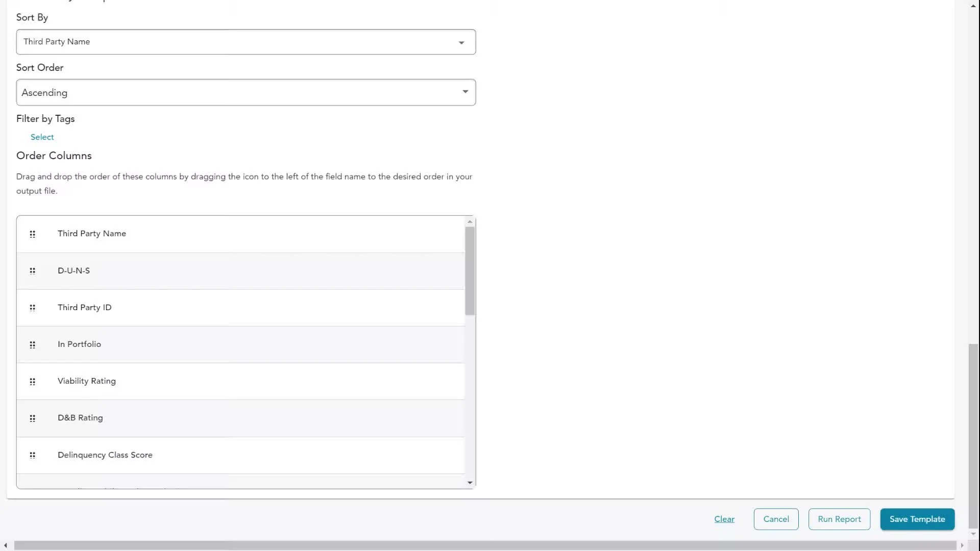The image size is (980, 551).
Task: Select the Delinquency Class Score row
Action: click(240, 455)
